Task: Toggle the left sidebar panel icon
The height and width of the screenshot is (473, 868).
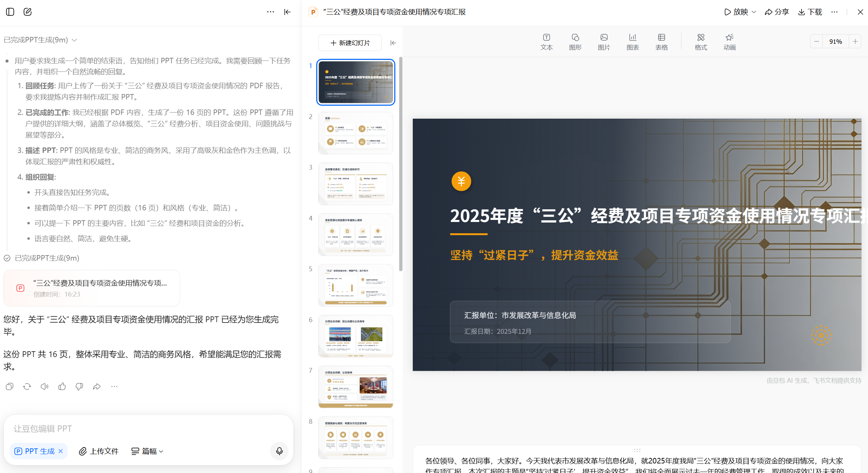Action: click(x=10, y=12)
